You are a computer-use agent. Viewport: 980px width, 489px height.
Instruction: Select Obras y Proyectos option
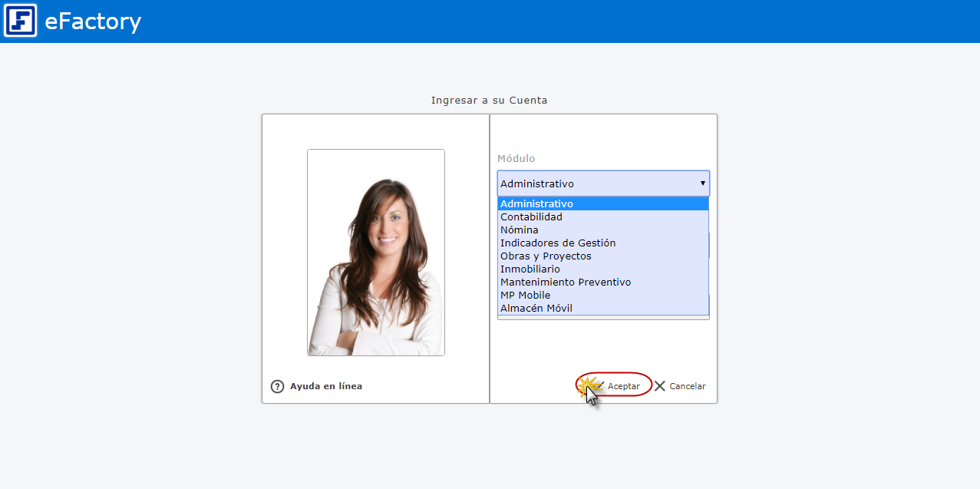coord(603,256)
